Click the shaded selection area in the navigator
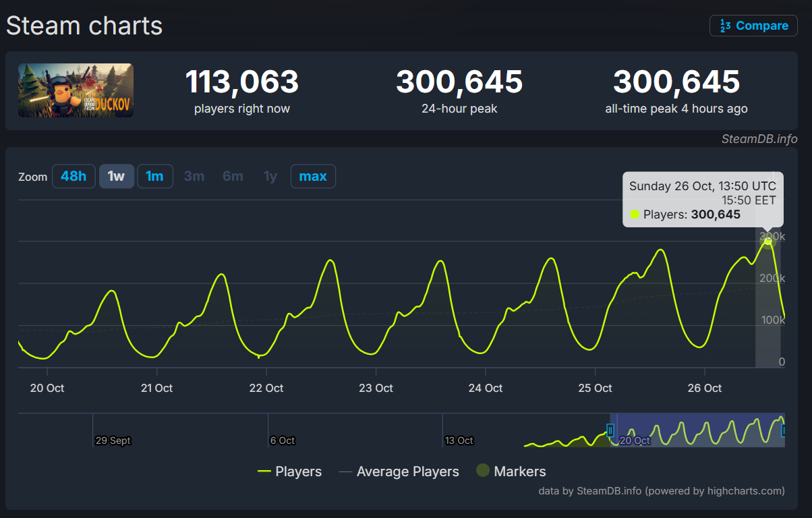Screen dimensions: 812x518 [x=695, y=430]
